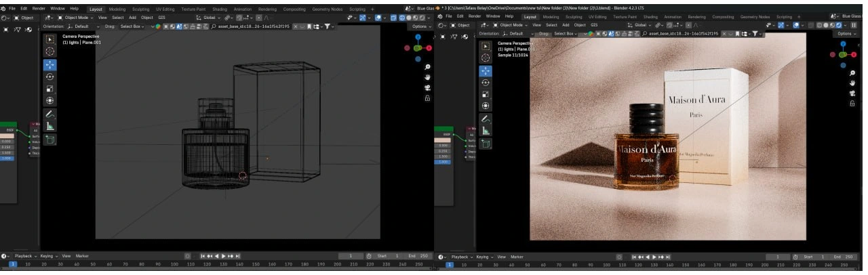Image resolution: width=868 pixels, height=275 pixels.
Task: Select the Cursor tool in left window
Action: pyautogui.click(x=50, y=51)
